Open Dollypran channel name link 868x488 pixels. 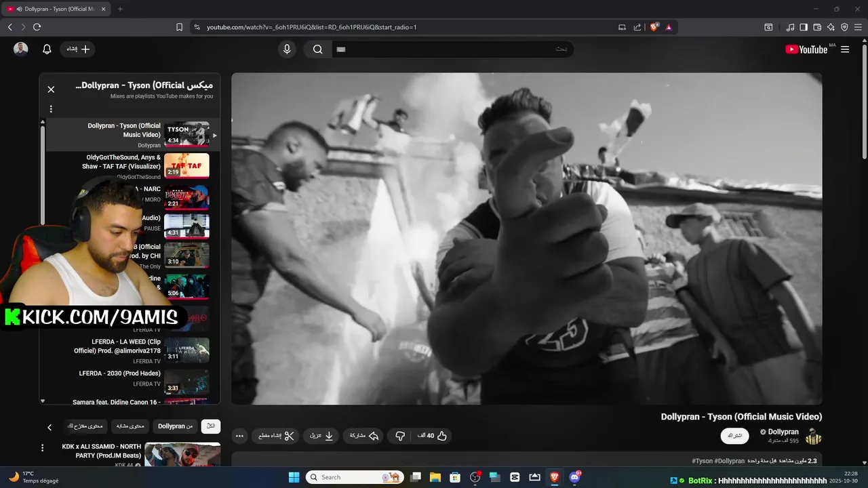[x=783, y=432]
